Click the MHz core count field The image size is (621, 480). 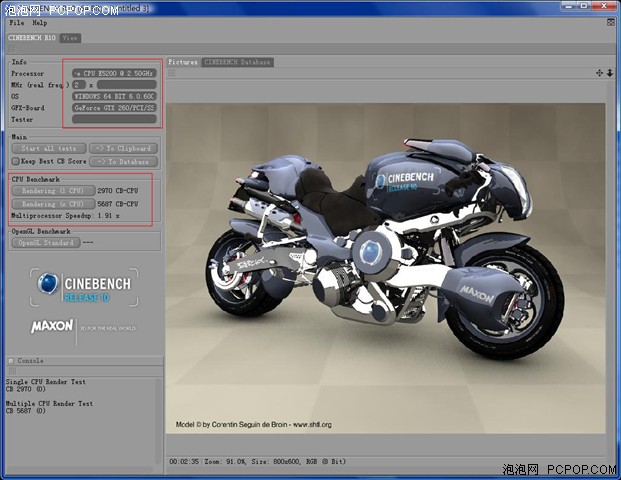click(79, 84)
